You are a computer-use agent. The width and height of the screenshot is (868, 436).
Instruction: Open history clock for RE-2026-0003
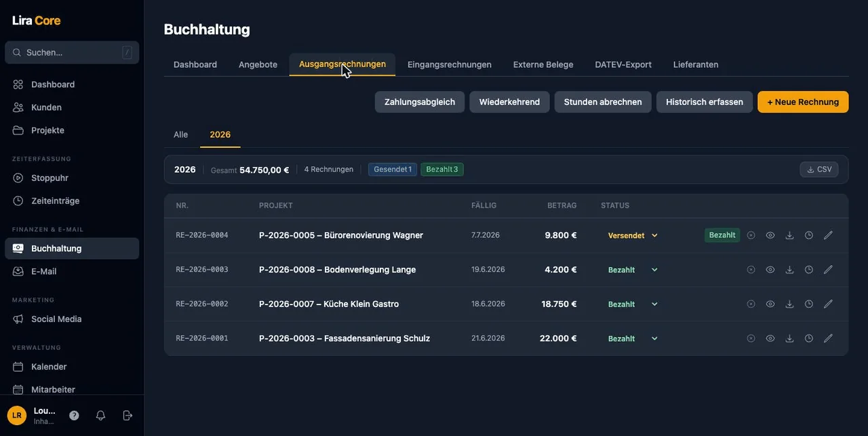[x=809, y=269]
